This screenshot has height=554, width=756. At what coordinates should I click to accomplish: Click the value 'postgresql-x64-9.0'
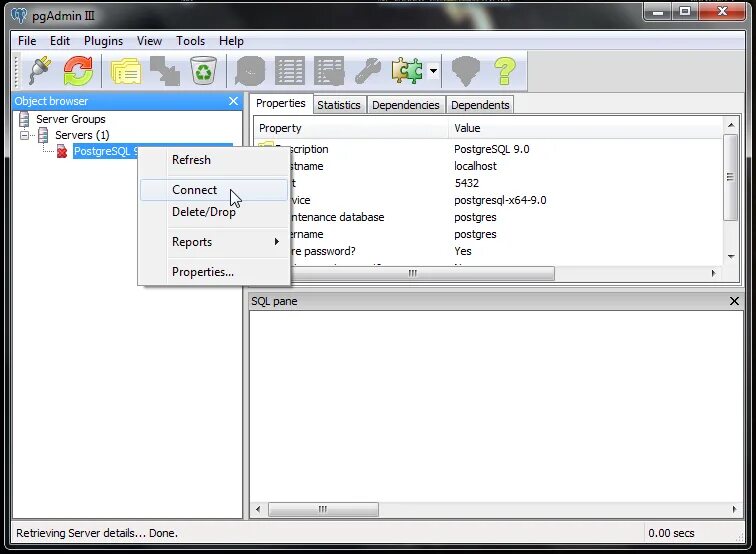(x=500, y=200)
